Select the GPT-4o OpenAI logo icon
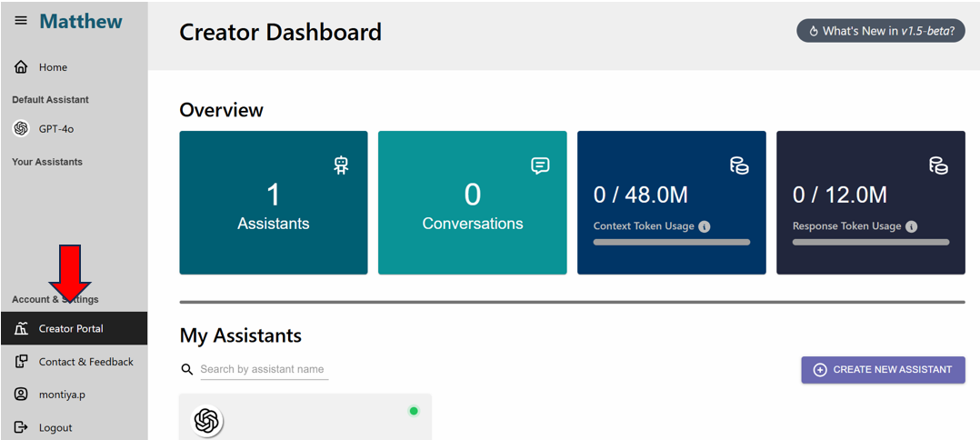The image size is (980, 440). (21, 129)
